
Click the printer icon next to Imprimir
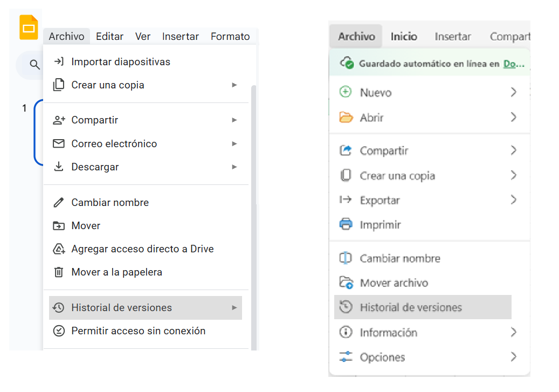[346, 224]
